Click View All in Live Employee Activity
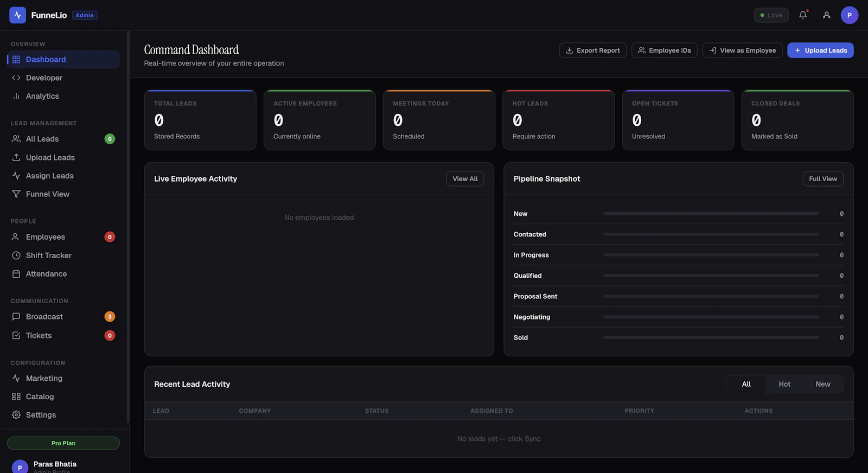868x473 pixels. coord(465,179)
